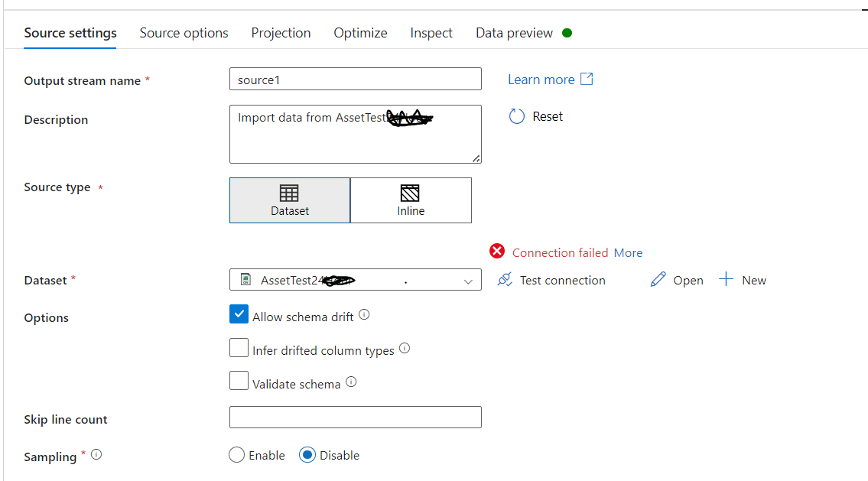This screenshot has width=868, height=481.
Task: Uncheck Allow schema drift
Action: coord(239,314)
